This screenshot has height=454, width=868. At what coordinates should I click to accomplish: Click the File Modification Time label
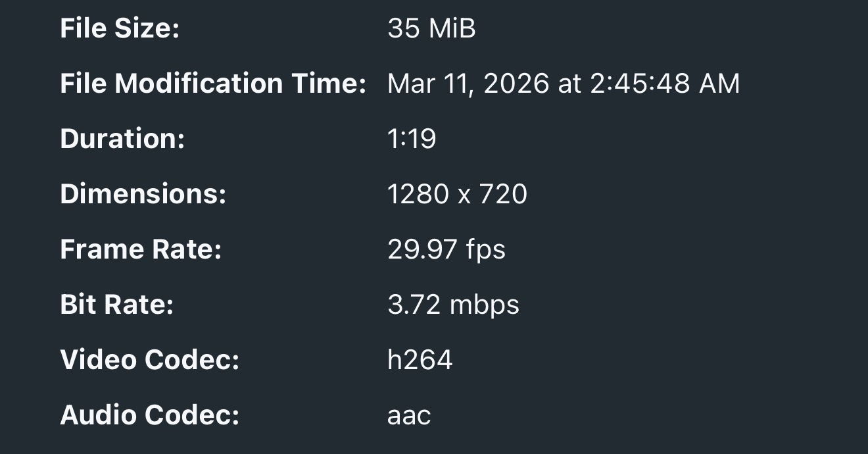tap(212, 84)
